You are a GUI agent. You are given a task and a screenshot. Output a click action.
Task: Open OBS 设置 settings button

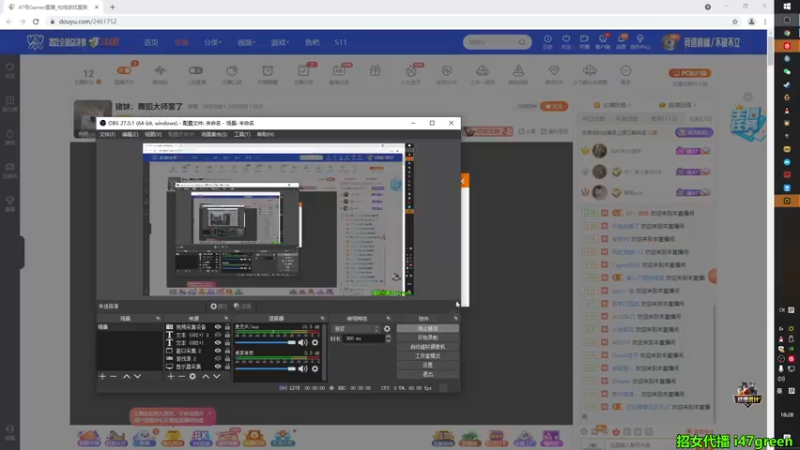tap(428, 365)
